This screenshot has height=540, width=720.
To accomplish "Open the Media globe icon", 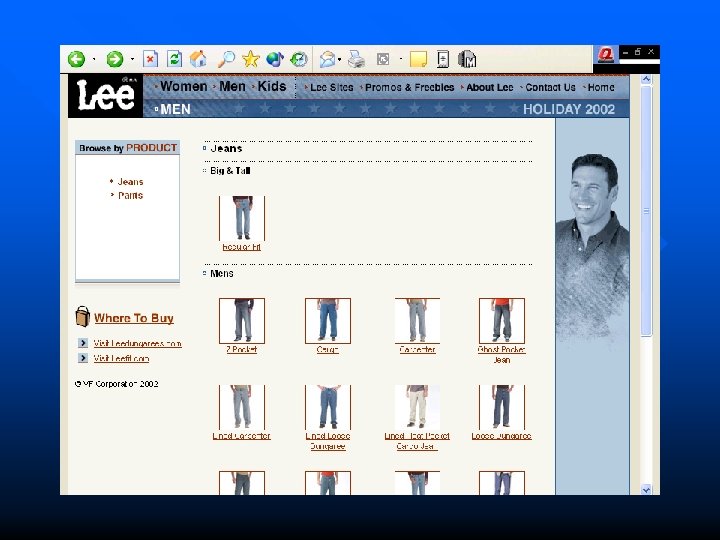I will coord(275,59).
